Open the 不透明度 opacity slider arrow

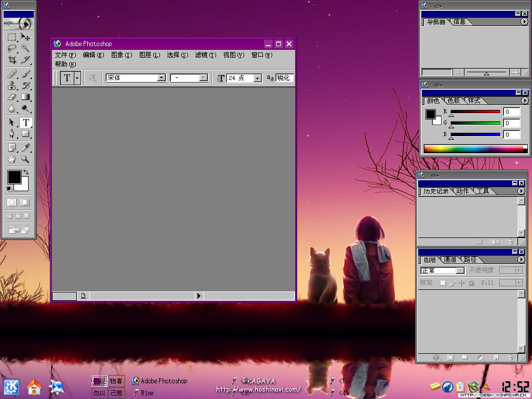tap(519, 270)
